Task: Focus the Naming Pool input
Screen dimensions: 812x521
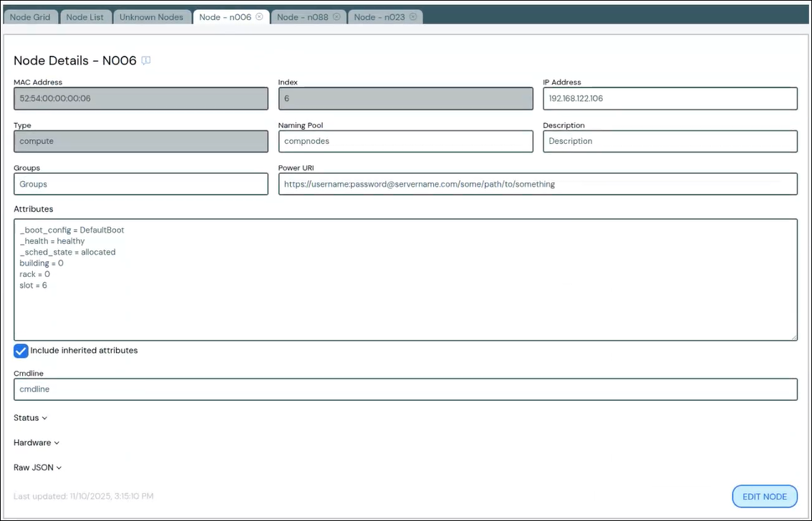Action: coord(405,142)
